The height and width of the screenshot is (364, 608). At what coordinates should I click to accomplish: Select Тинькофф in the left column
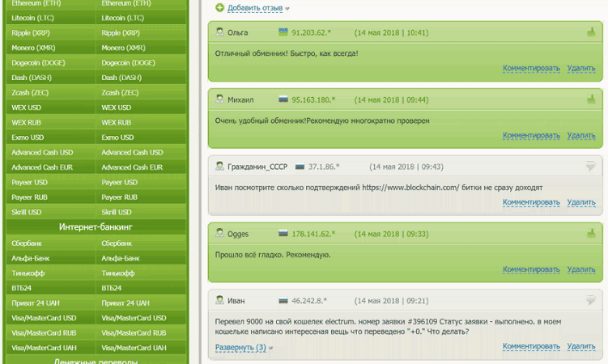coord(28,273)
